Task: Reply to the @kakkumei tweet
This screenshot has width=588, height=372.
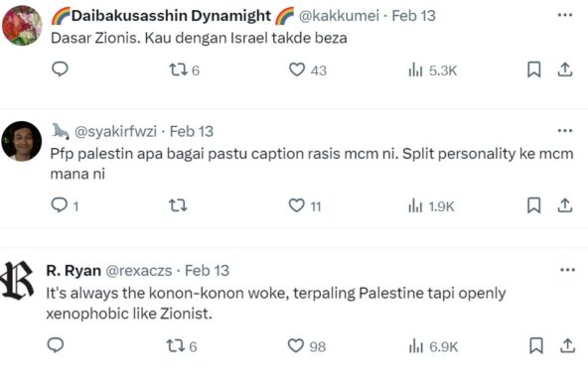Action: tap(60, 69)
